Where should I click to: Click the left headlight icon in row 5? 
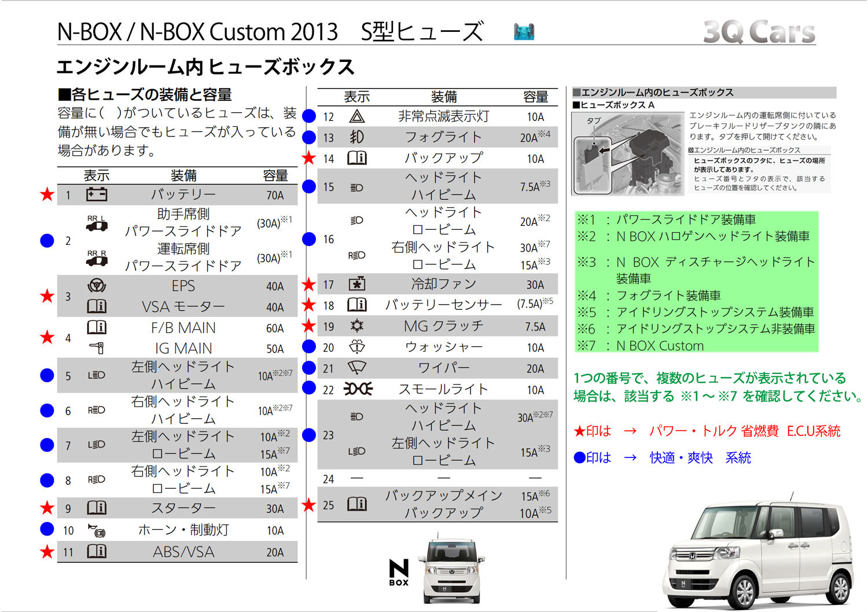[97, 375]
